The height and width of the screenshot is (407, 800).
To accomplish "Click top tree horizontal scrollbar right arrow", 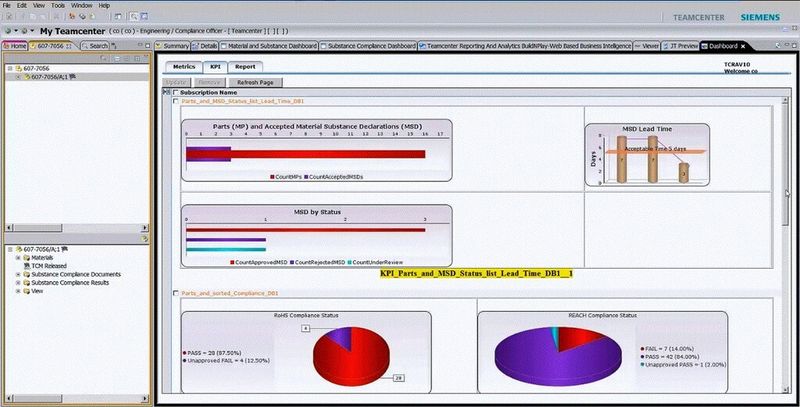I will click(x=145, y=228).
